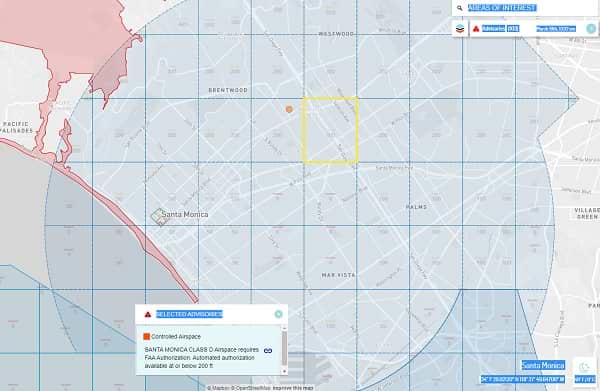The width and height of the screenshot is (600, 391).
Task: Select the yellow highlighted grid cell
Action: coord(331,130)
